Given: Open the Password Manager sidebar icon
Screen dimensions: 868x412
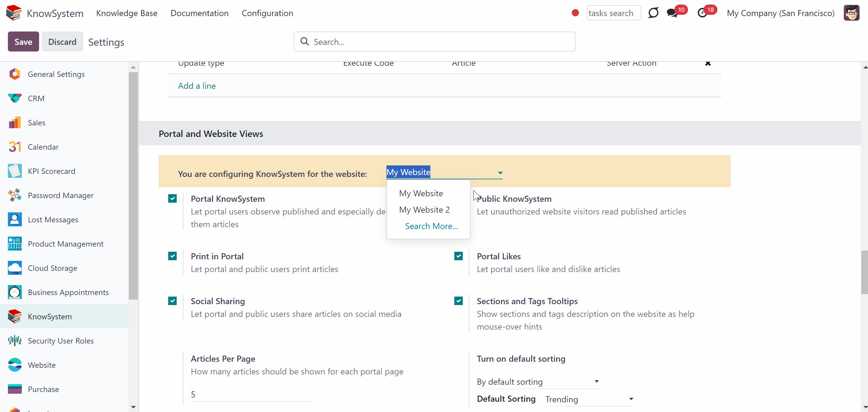Looking at the screenshot, I should coord(15,195).
